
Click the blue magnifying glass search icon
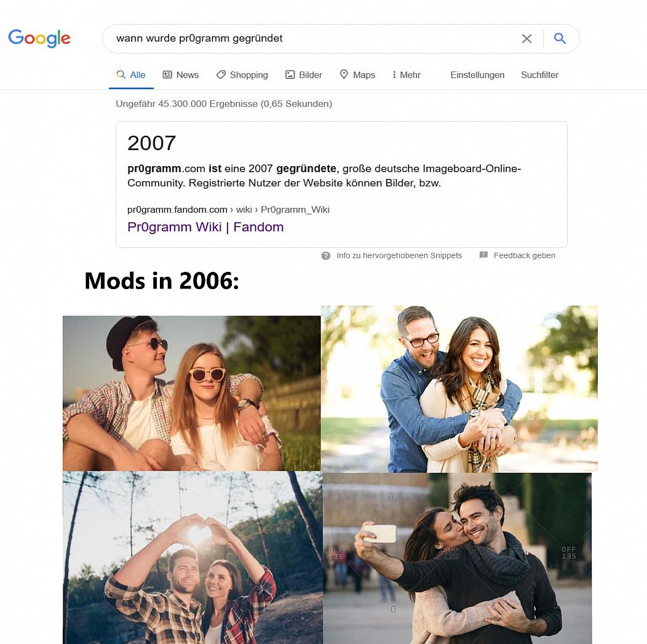560,38
